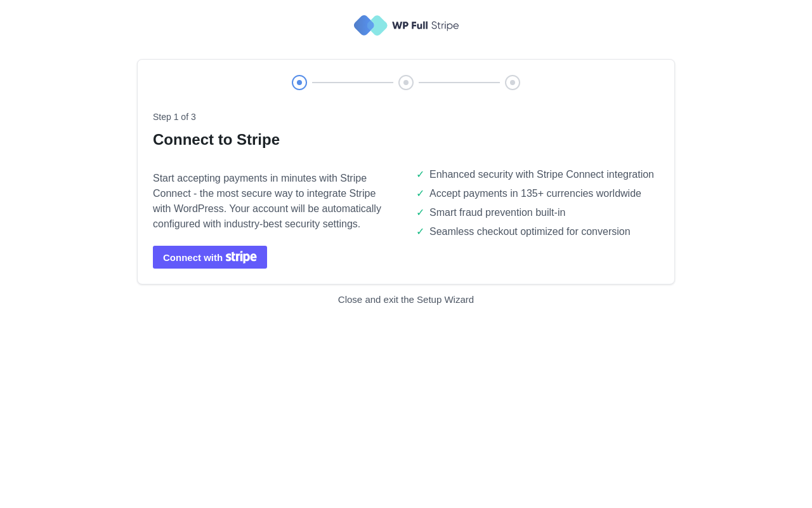Click checkmark beside Smart fraud prevention

click(x=420, y=213)
